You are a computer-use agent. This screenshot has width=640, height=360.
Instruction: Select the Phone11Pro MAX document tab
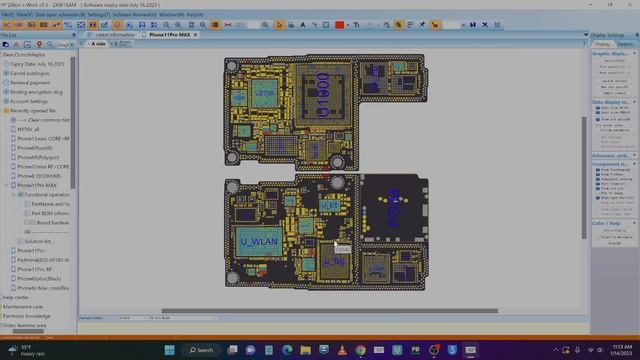click(169, 35)
